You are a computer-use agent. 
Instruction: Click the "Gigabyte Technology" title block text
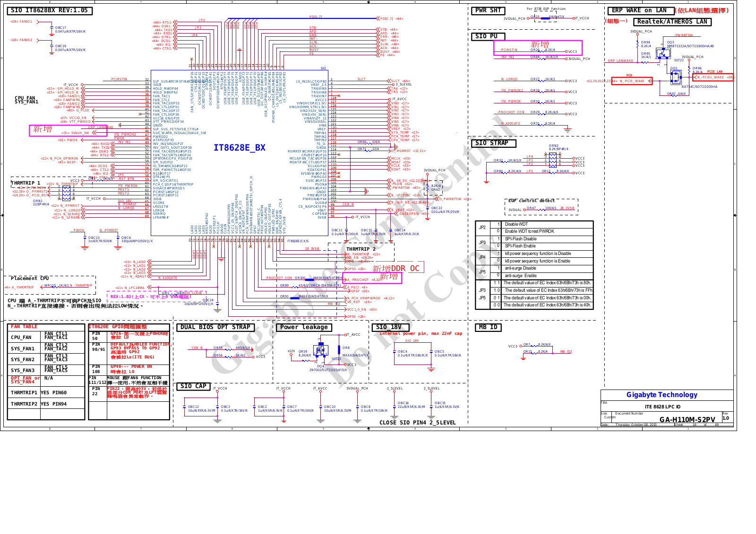pos(661,395)
